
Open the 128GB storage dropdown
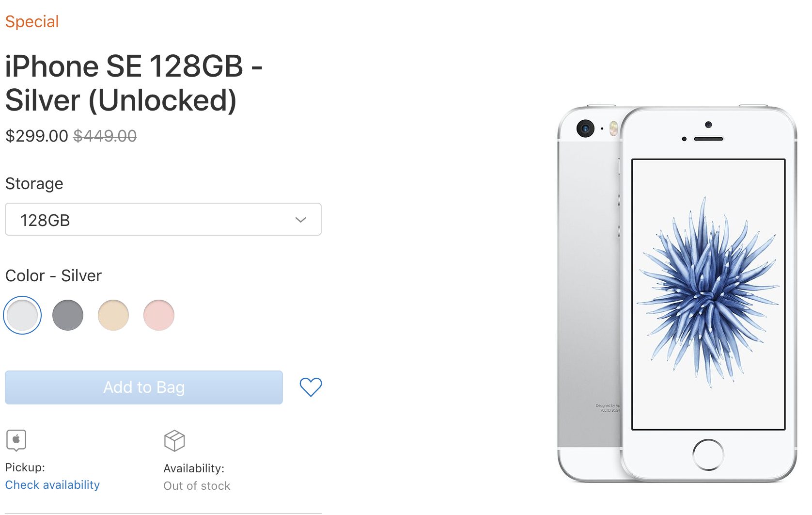point(163,220)
